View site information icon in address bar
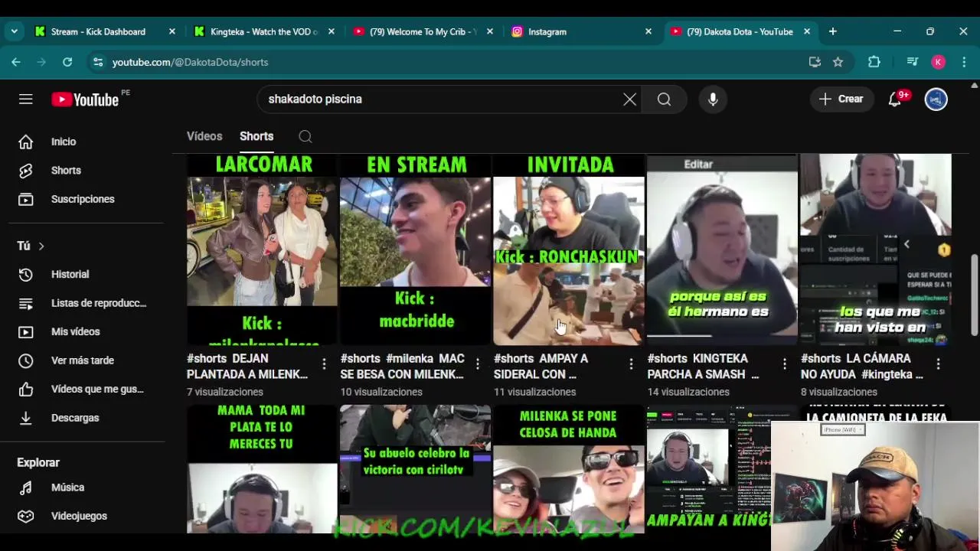Viewport: 980px width, 551px height. click(x=97, y=62)
